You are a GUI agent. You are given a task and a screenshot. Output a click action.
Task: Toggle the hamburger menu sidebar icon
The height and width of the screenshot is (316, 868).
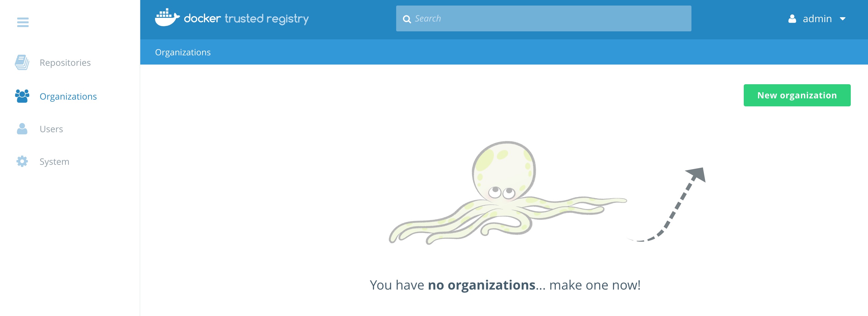point(22,22)
